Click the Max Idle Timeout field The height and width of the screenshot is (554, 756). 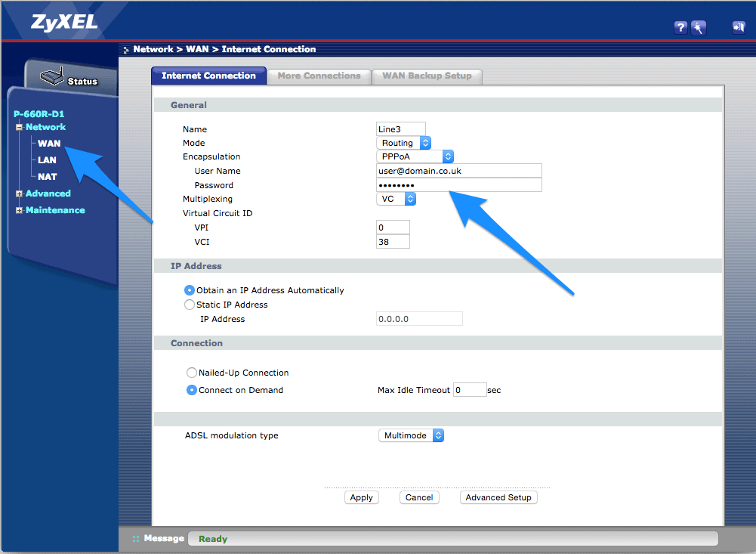[x=470, y=389]
